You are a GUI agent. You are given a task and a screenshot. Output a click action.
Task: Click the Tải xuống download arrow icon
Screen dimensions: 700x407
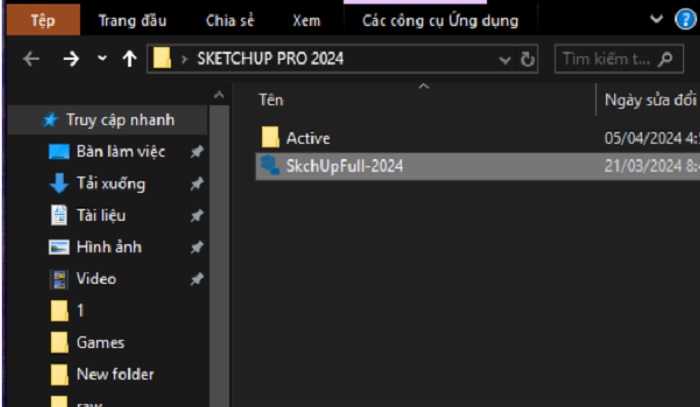(59, 184)
